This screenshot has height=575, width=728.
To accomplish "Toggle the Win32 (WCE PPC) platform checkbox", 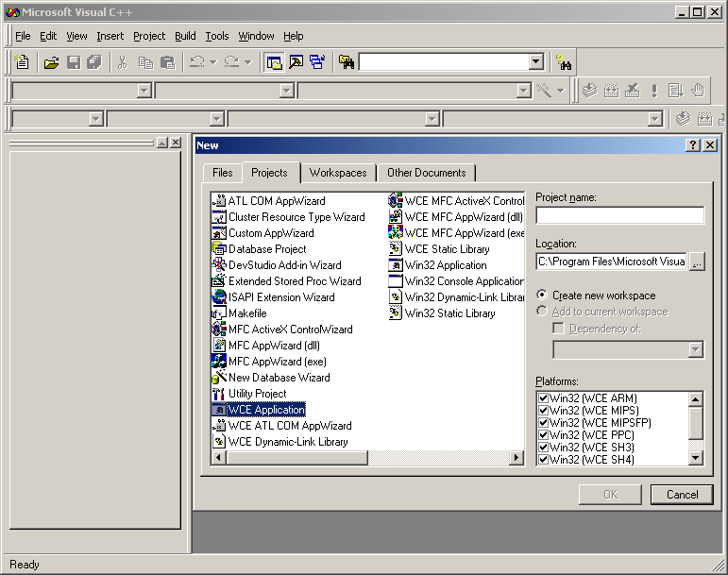I will (x=543, y=435).
